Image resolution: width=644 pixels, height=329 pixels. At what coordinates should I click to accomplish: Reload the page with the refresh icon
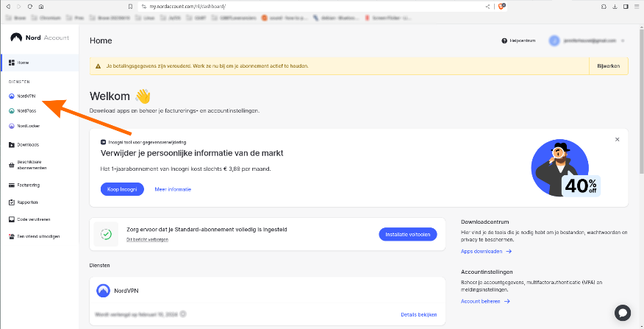coord(30,7)
